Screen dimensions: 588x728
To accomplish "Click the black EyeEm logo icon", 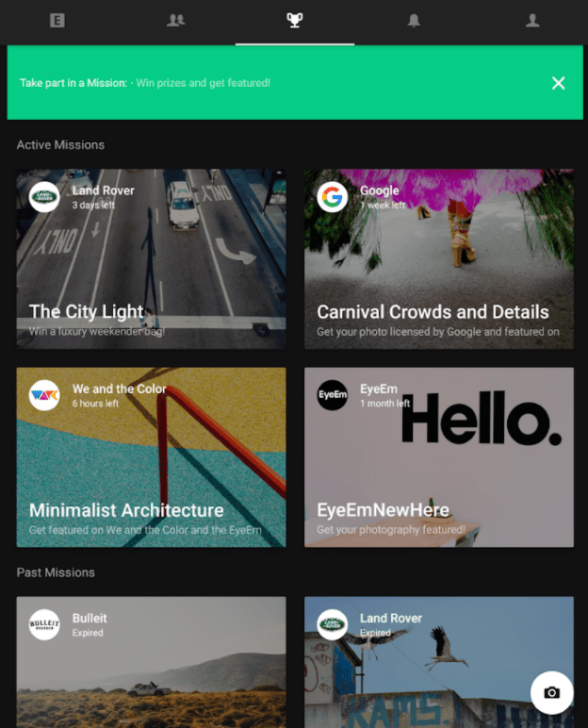I will [333, 395].
